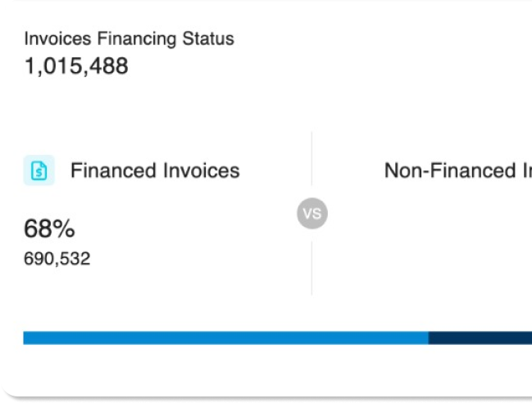The height and width of the screenshot is (403, 532).
Task: Click the 68% financed percentage
Action: [50, 228]
